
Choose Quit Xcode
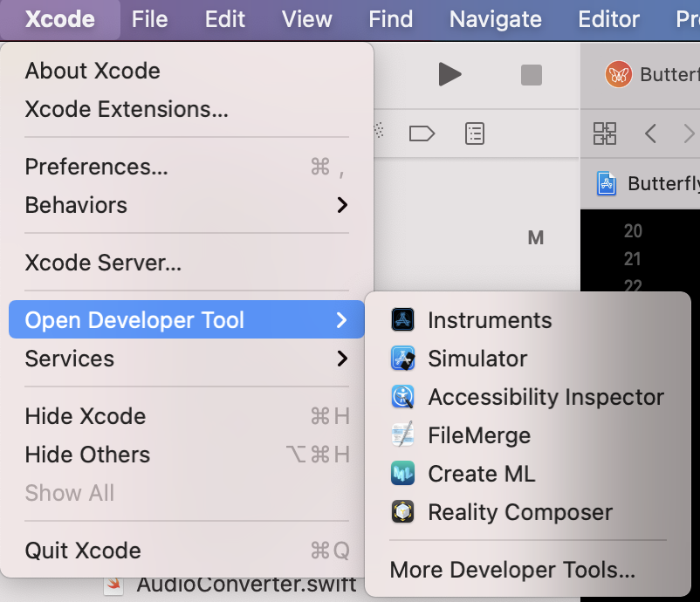pyautogui.click(x=187, y=551)
